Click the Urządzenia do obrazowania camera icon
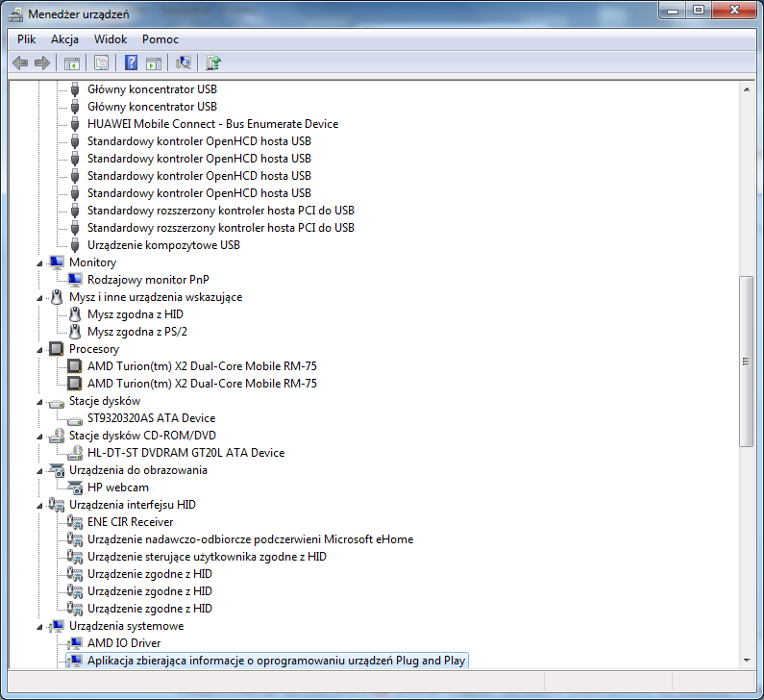 click(x=57, y=470)
